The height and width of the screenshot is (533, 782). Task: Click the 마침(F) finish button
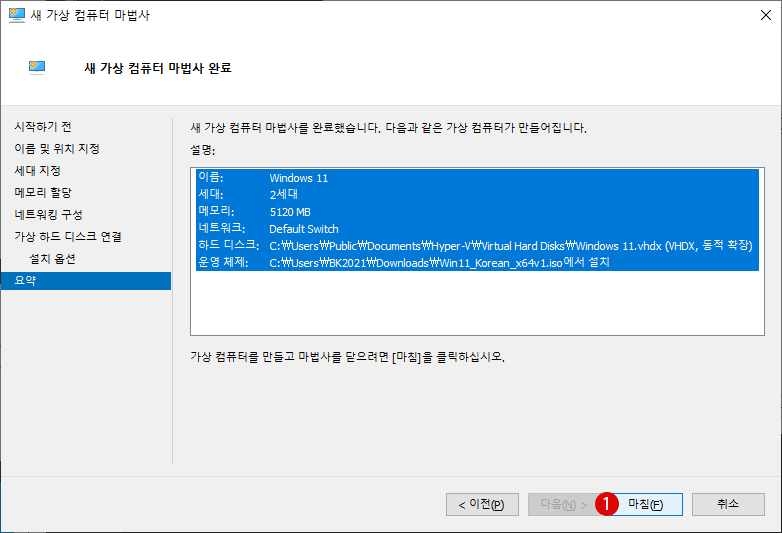tap(646, 505)
